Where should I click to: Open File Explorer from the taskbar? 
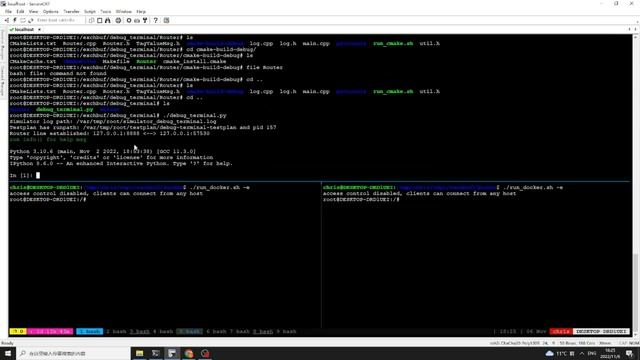coord(139,353)
